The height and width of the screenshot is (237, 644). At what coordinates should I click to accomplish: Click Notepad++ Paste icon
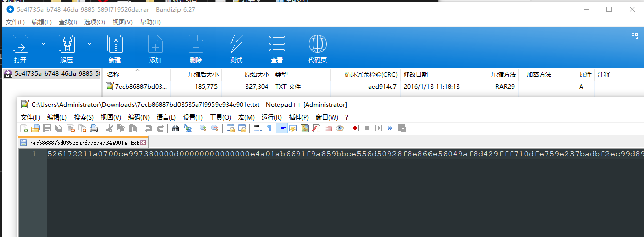coord(132,128)
